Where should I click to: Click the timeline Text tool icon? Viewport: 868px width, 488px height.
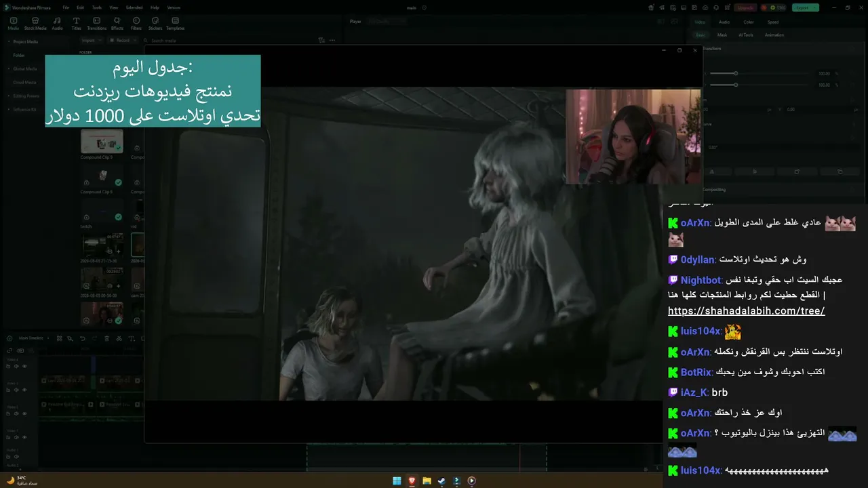click(131, 338)
